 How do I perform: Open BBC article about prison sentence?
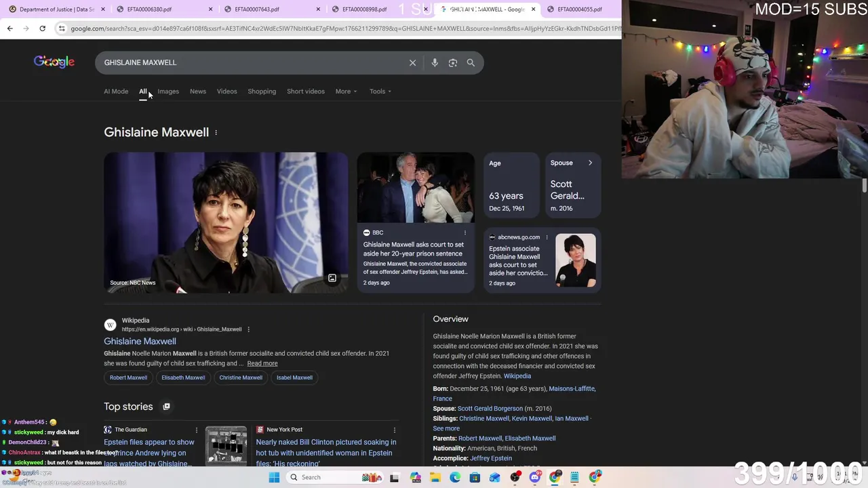[x=414, y=249]
